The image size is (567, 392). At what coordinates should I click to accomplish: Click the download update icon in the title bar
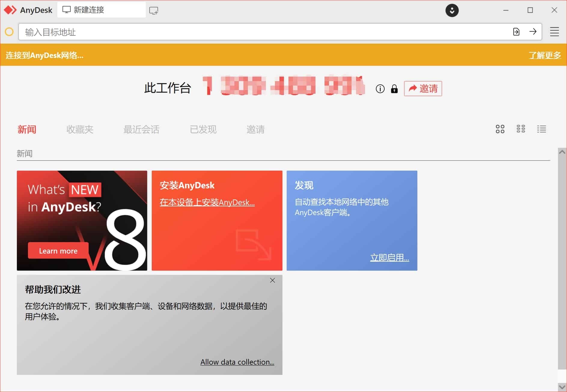coord(452,10)
